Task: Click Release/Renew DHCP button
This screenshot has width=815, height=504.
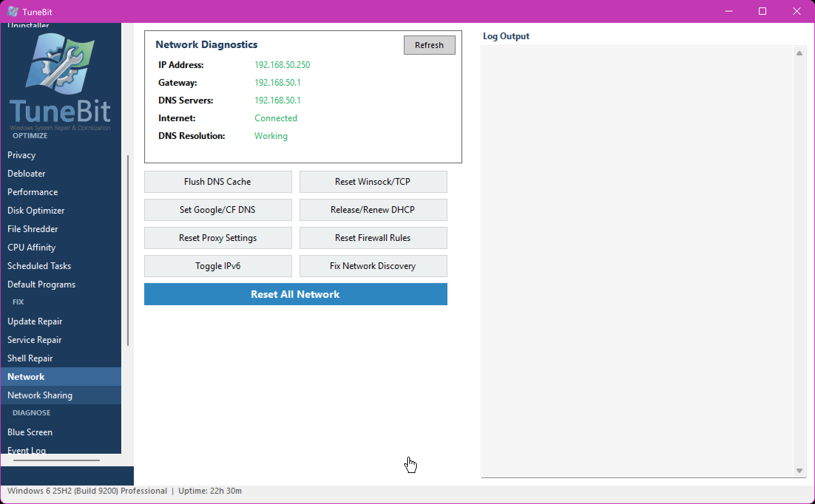Action: (373, 210)
